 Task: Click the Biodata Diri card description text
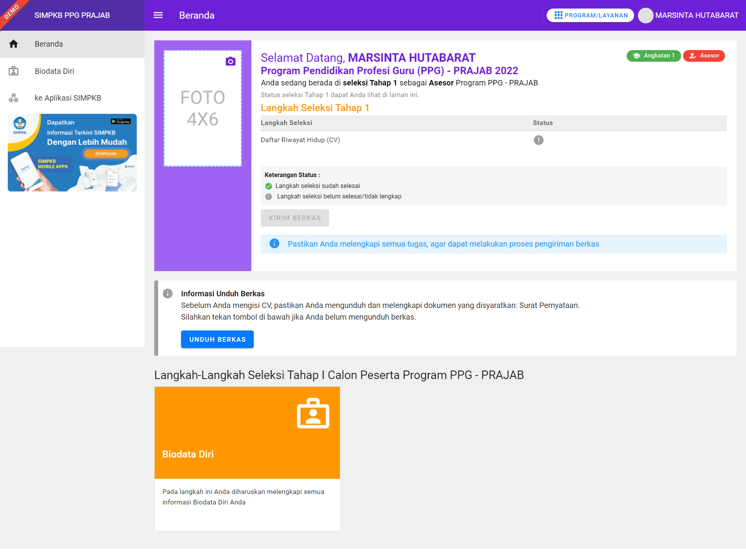click(243, 497)
